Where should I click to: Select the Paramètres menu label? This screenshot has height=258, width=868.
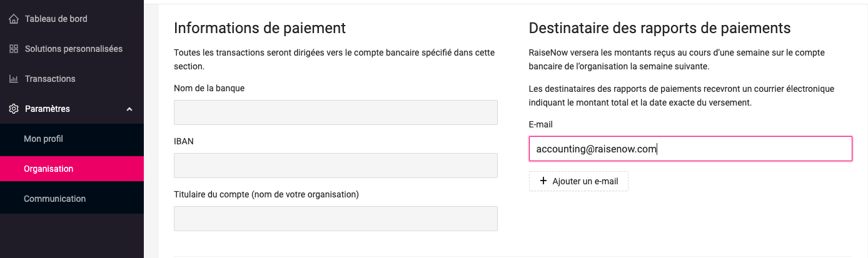[48, 109]
